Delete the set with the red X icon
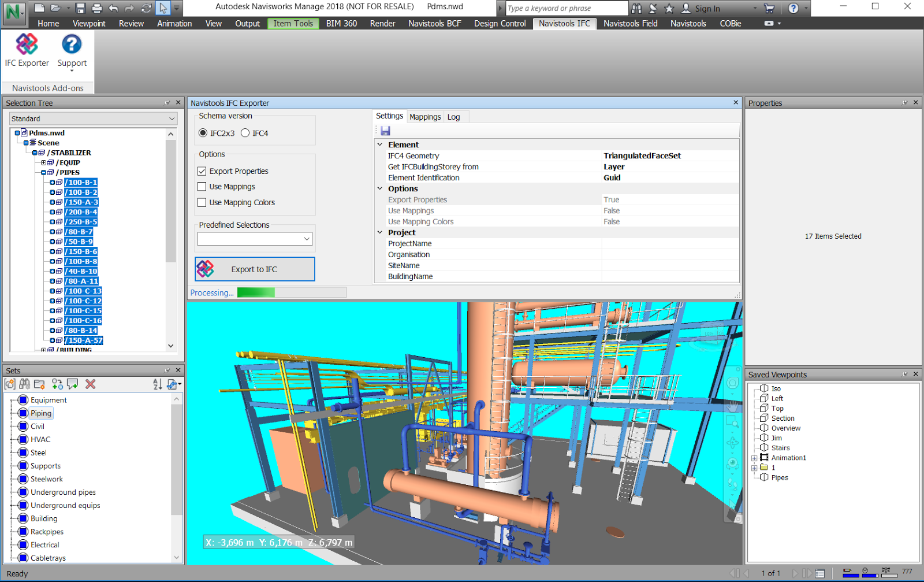Image resolution: width=924 pixels, height=582 pixels. tap(90, 384)
